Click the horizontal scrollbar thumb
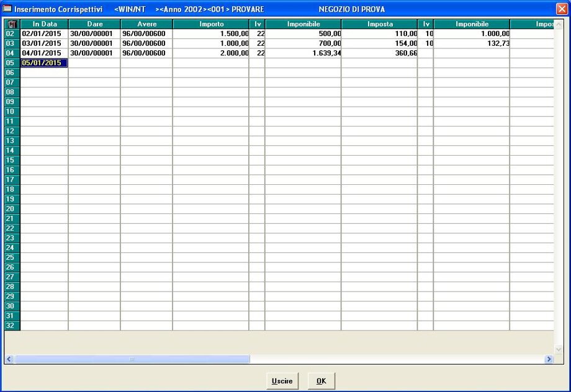 tap(132, 359)
